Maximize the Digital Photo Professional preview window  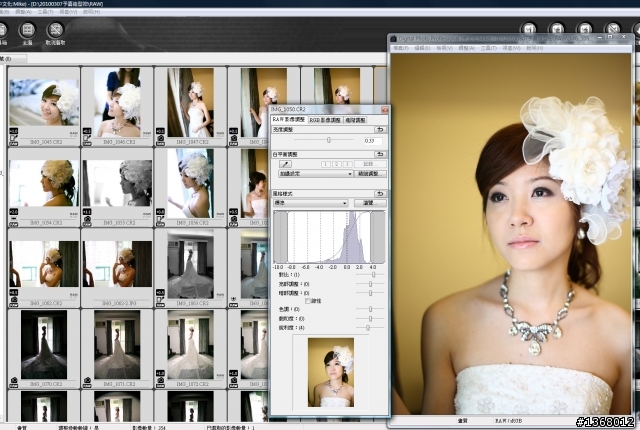tap(610, 37)
